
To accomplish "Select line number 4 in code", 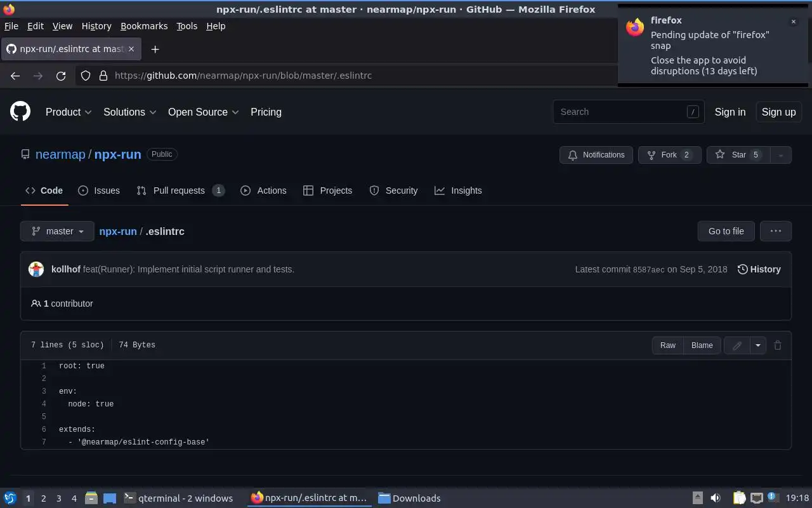I will pyautogui.click(x=44, y=404).
